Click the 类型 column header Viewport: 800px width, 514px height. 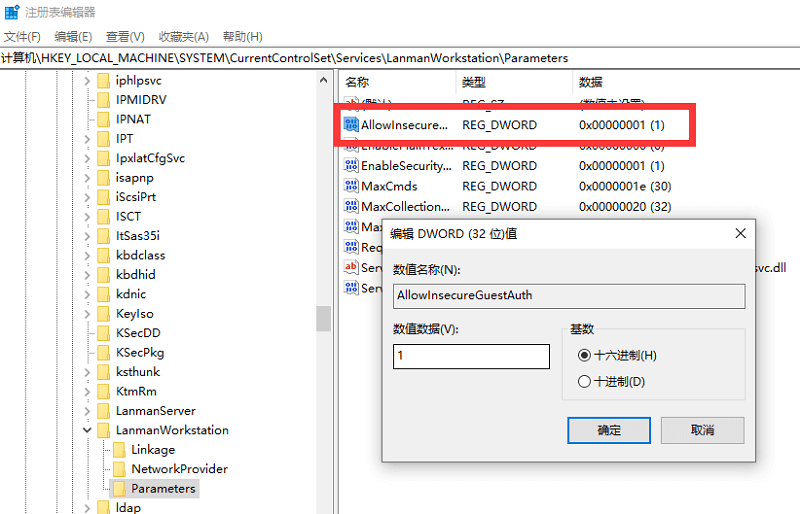[514, 82]
